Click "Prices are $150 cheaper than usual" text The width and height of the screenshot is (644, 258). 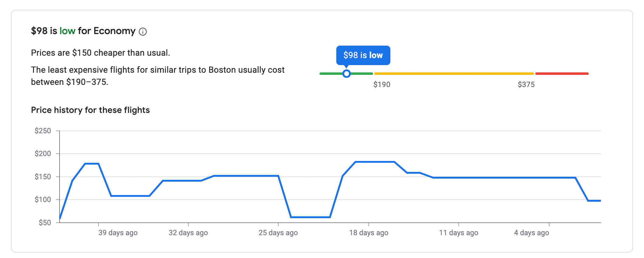(100, 53)
